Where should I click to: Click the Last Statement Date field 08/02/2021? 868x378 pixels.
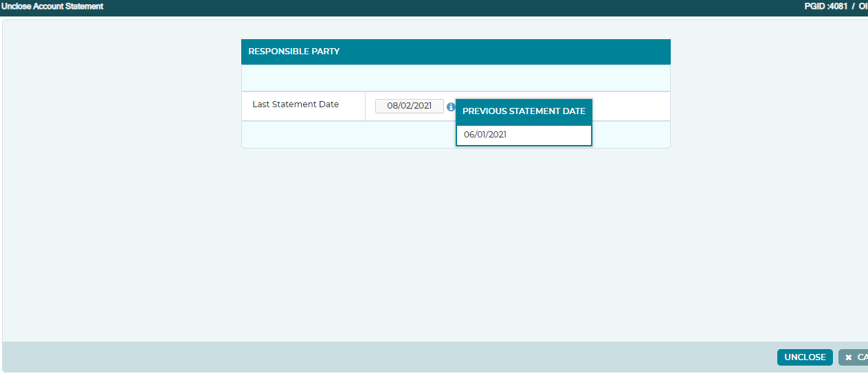(410, 106)
